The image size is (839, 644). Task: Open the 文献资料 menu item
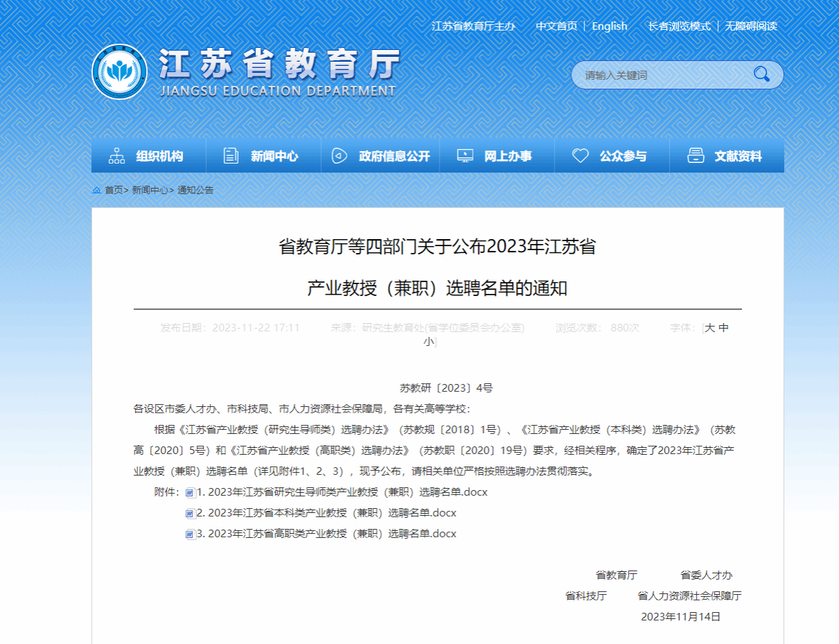[738, 157]
